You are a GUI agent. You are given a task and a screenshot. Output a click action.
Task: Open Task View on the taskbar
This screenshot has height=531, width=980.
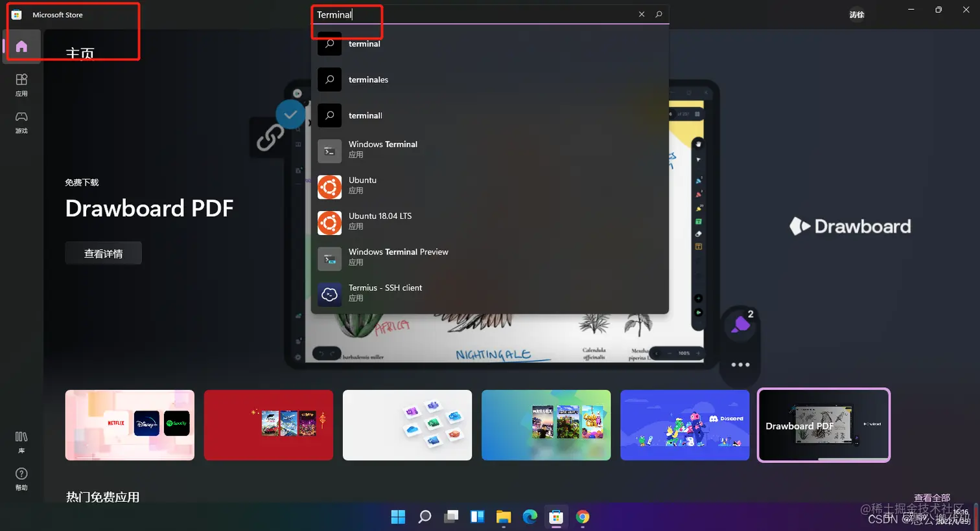[x=451, y=516]
